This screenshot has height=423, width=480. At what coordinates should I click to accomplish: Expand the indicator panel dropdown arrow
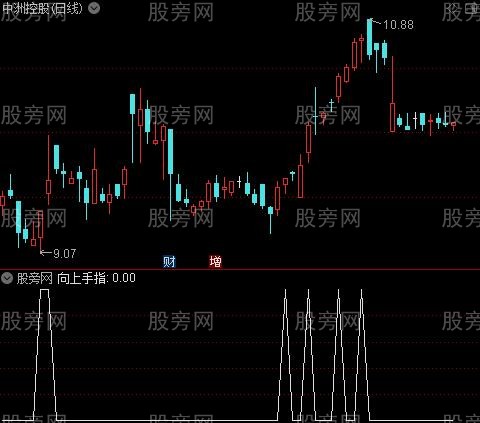[6, 278]
